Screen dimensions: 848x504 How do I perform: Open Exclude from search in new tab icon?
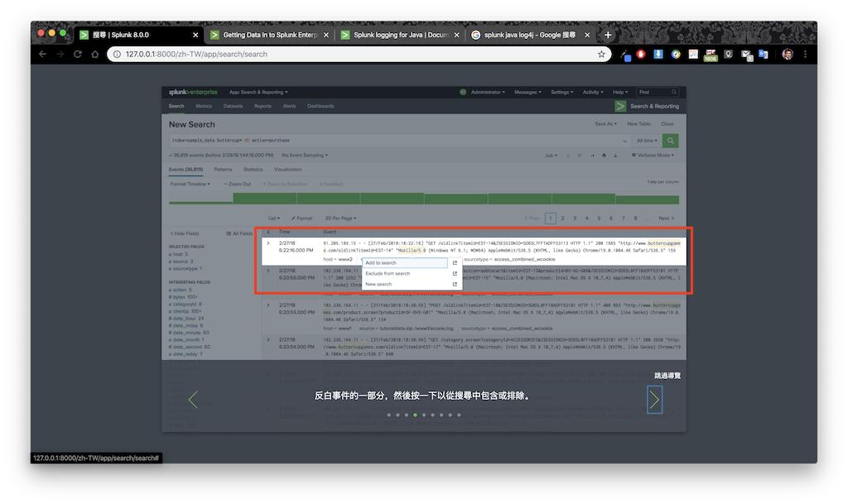point(455,273)
